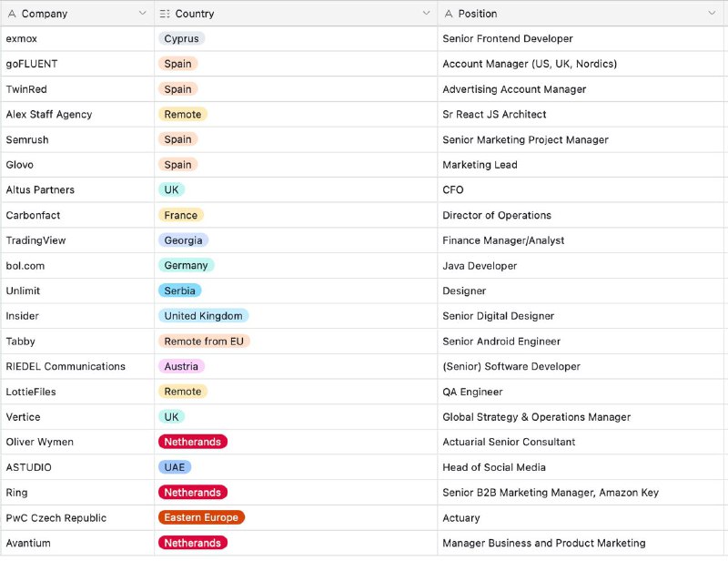Select the "UAE" country tag
Image resolution: width=728 pixels, height=561 pixels.
(x=175, y=467)
